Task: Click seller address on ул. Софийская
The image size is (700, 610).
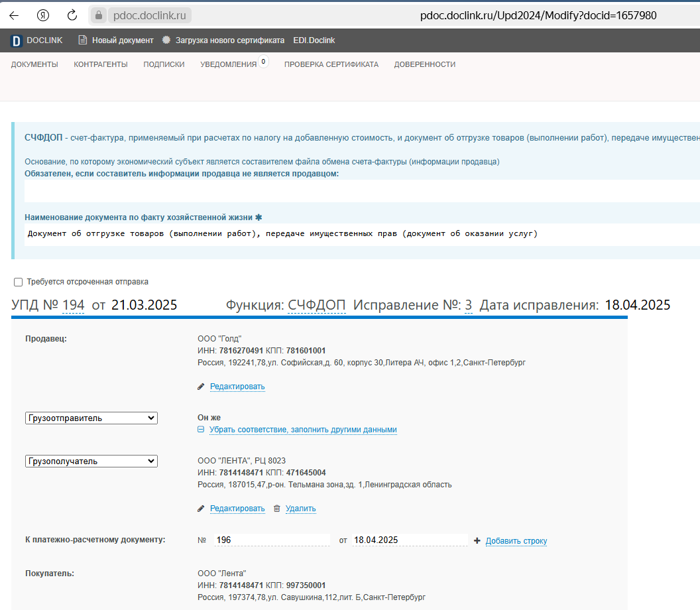Action: (x=362, y=363)
